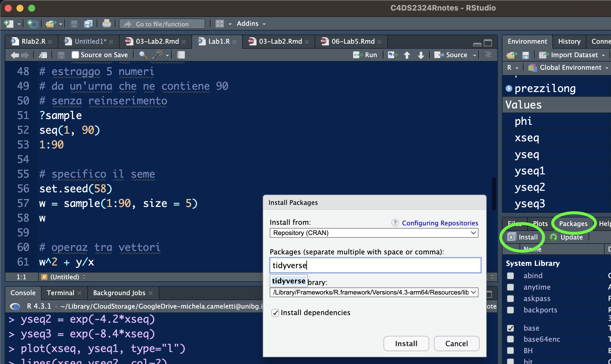Open the Global Environment dropdown
The width and height of the screenshot is (611, 364).
click(568, 68)
